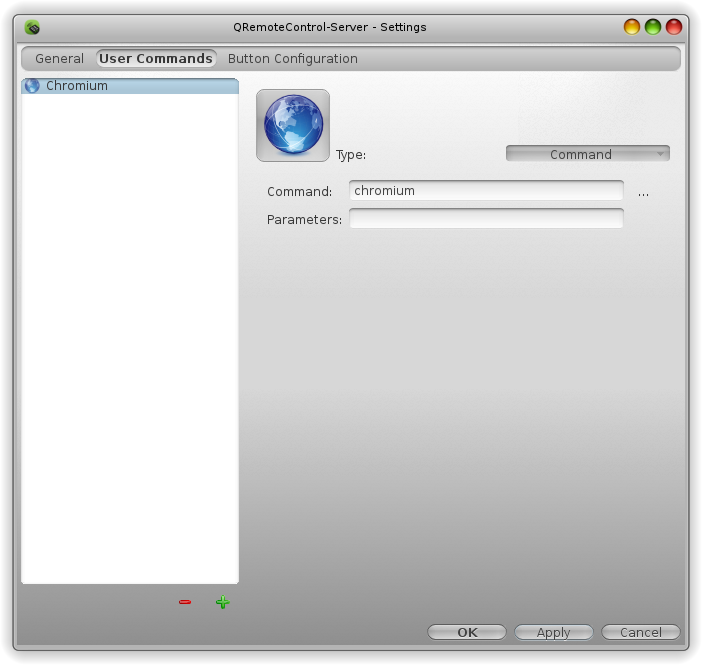
Task: Open the Type dropdown showing Command
Action: [587, 154]
